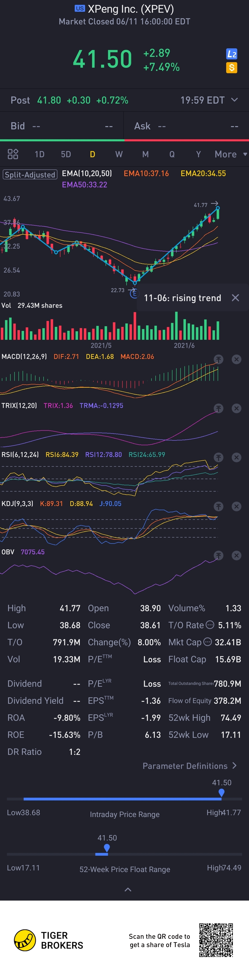Tap the US market flag badge
The width and height of the screenshot is (249, 980).
(80, 8)
